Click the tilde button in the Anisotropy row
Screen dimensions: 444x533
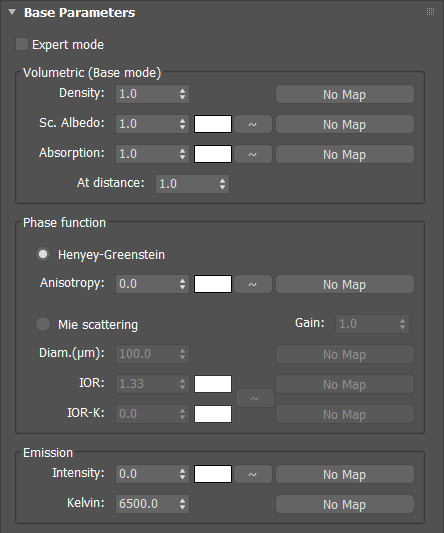[x=253, y=284]
